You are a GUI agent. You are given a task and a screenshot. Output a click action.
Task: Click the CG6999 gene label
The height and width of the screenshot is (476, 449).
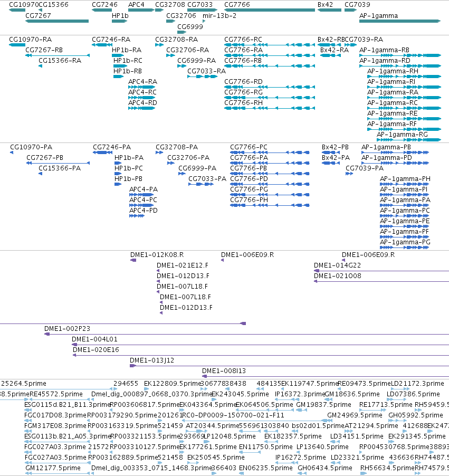tap(190, 26)
